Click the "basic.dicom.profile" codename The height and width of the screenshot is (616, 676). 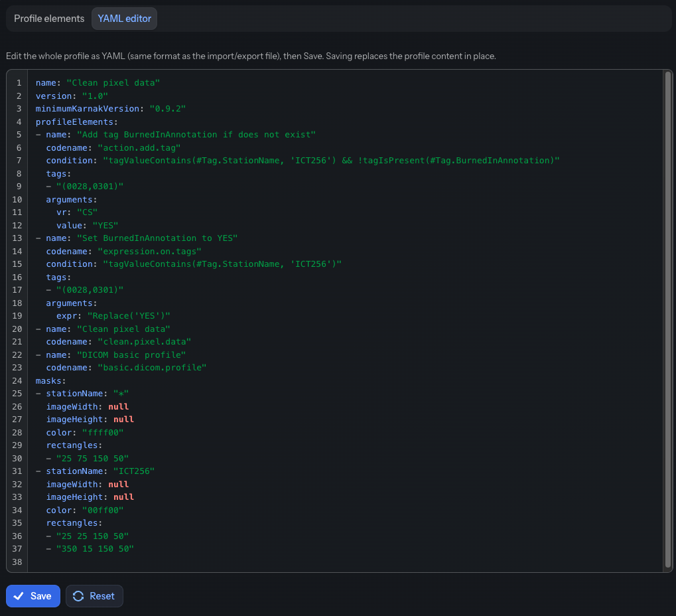(152, 368)
